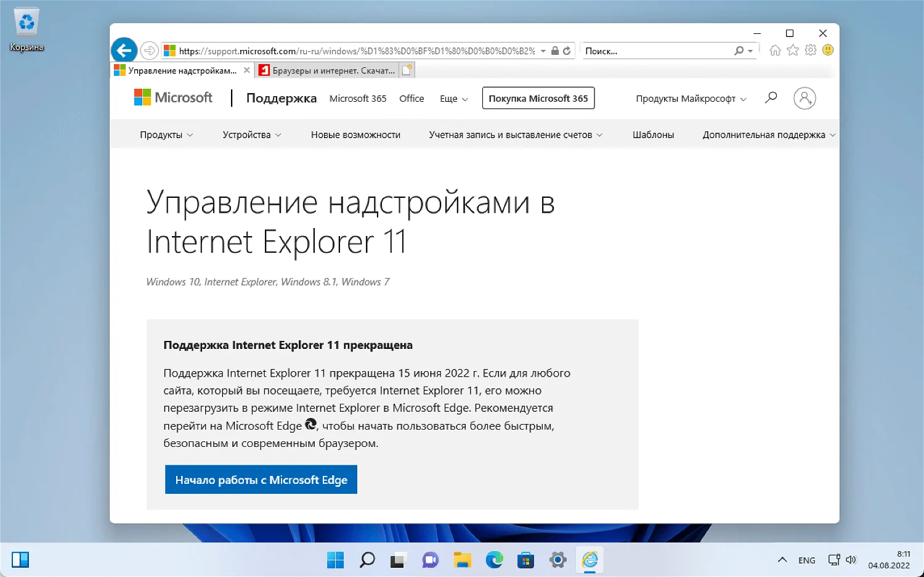Click the 'Покупка Microsoft 365' button

pyautogui.click(x=538, y=98)
